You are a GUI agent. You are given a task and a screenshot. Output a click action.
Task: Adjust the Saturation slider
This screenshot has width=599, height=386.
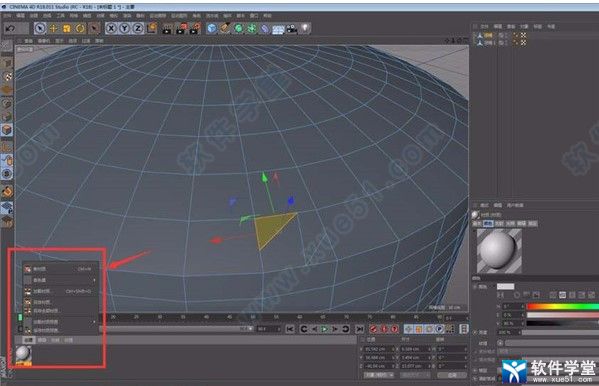coord(563,315)
